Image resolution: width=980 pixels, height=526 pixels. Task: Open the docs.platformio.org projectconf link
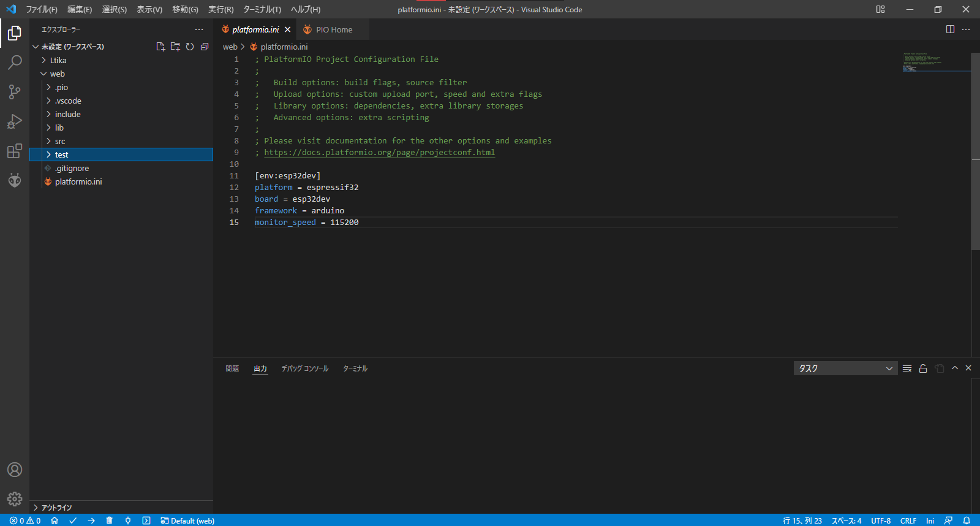pyautogui.click(x=379, y=153)
